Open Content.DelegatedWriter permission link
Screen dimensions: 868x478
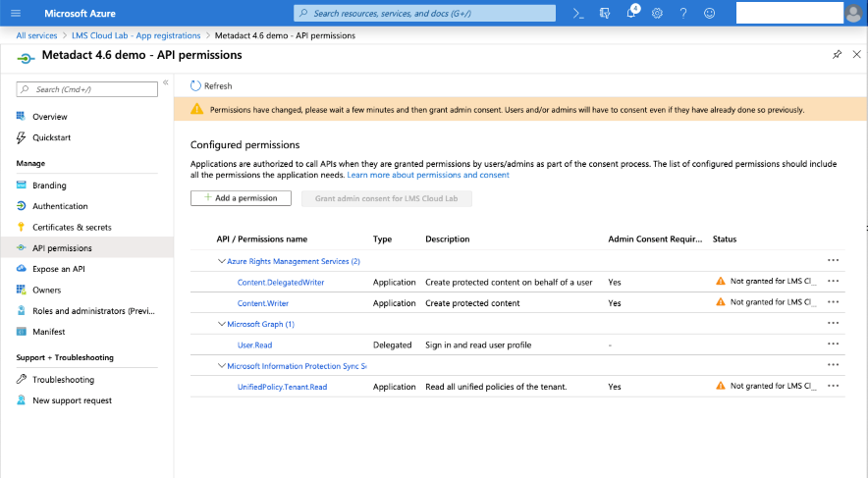[281, 282]
